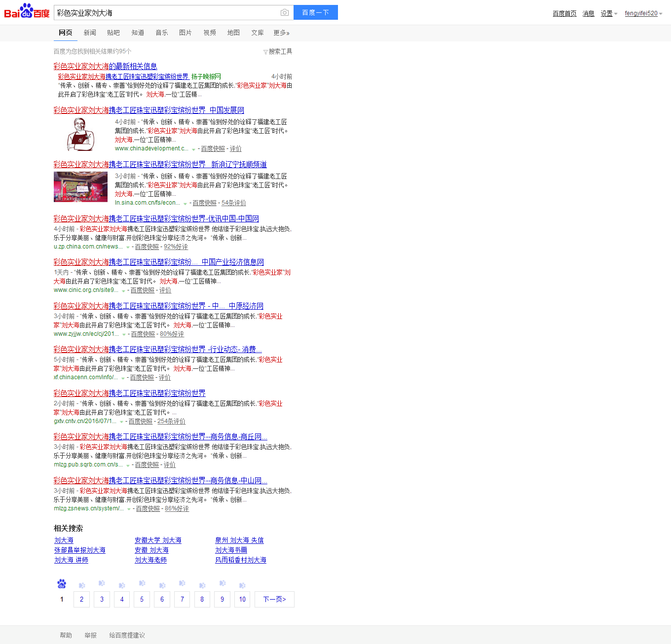Open result titled 新浪辽宁抚顺频道
The height and width of the screenshot is (644, 671).
coord(160,164)
